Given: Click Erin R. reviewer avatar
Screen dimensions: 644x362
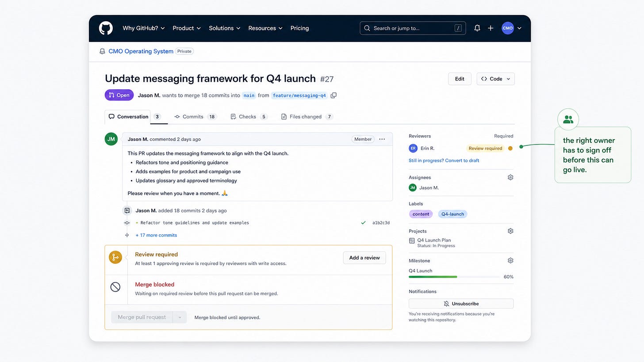Looking at the screenshot, I should (413, 149).
